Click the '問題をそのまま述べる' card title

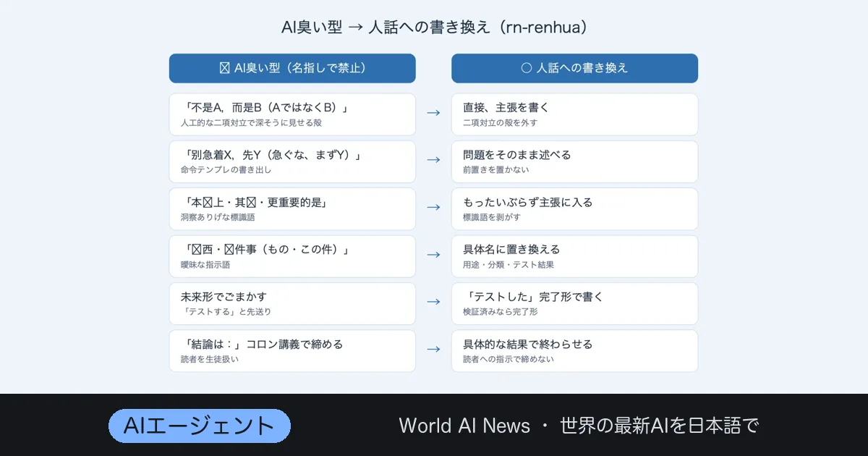[x=517, y=155]
